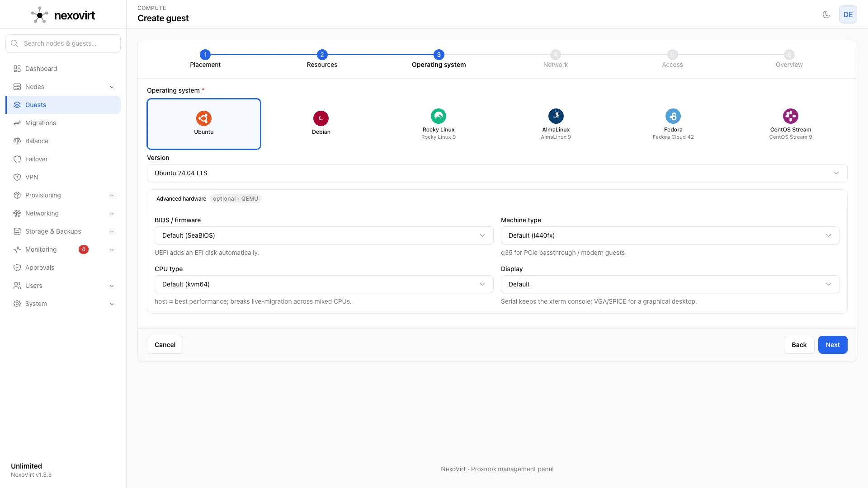
Task: Go to Placement step 1
Action: (x=205, y=59)
